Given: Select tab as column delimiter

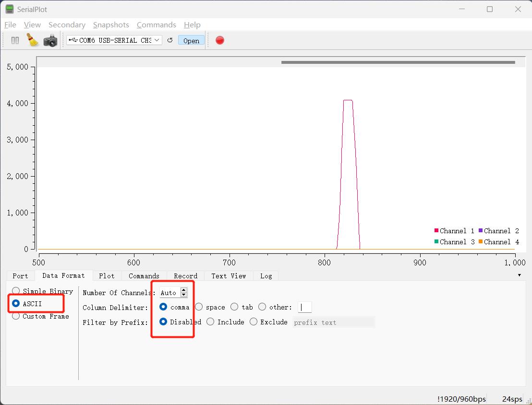Looking at the screenshot, I should 234,307.
